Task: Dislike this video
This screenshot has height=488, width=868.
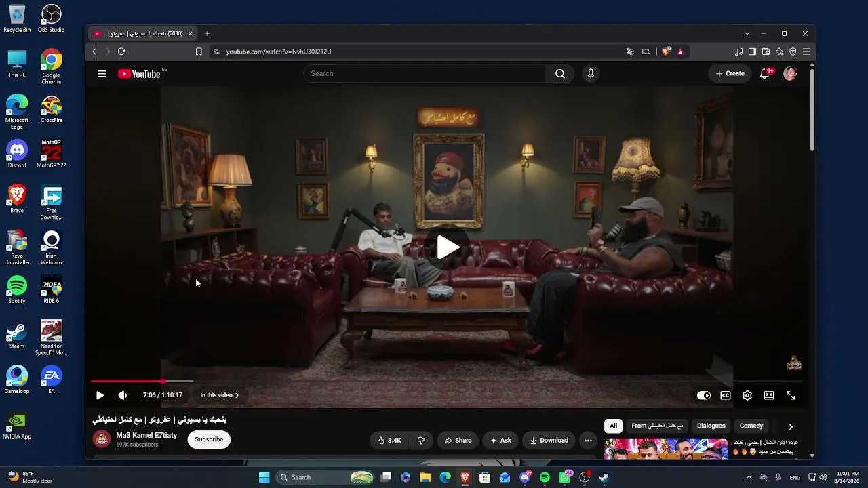Action: (x=421, y=440)
